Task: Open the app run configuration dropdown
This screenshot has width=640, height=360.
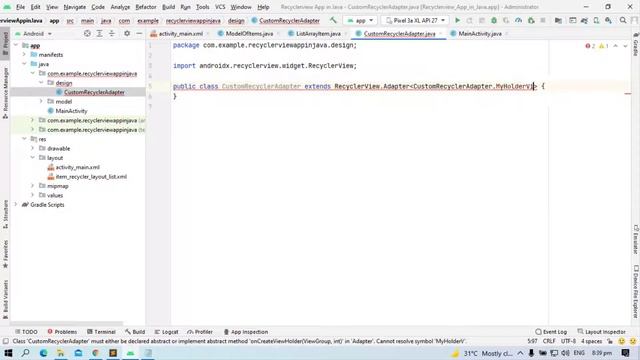Action: point(360,20)
